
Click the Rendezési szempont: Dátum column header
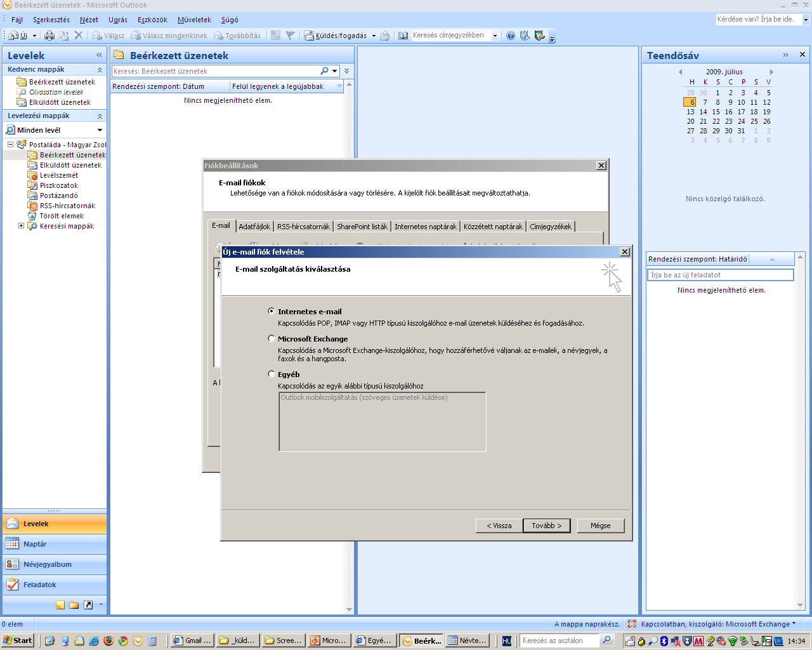click(x=169, y=86)
